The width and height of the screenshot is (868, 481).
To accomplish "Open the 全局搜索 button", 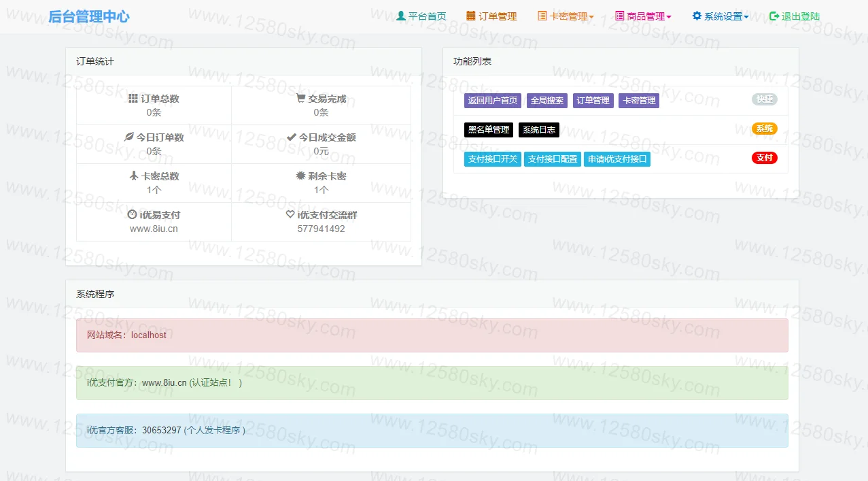I will tap(547, 101).
